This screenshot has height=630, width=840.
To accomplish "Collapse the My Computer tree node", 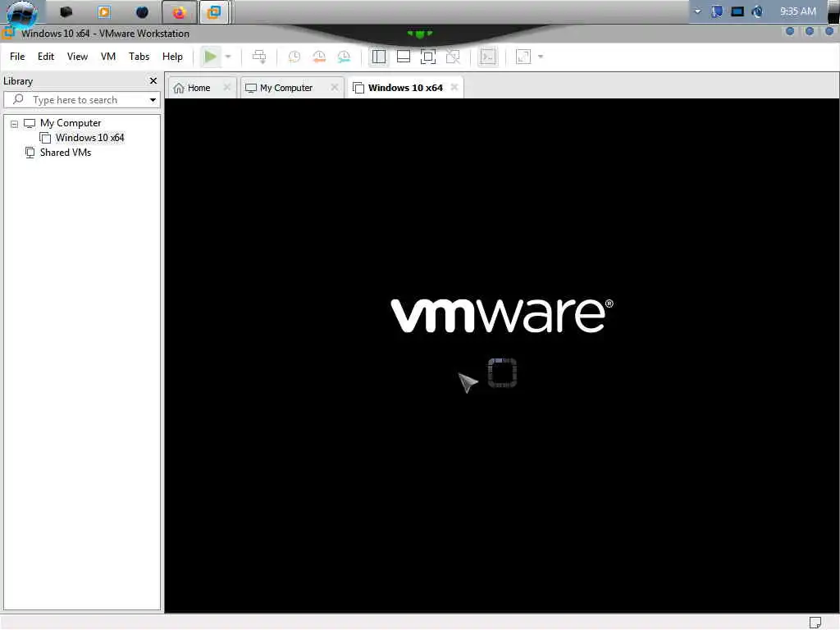I will [x=15, y=125].
